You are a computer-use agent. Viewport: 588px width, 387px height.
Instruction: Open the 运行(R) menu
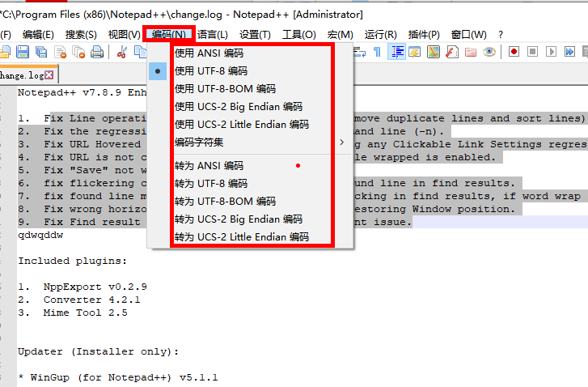380,35
